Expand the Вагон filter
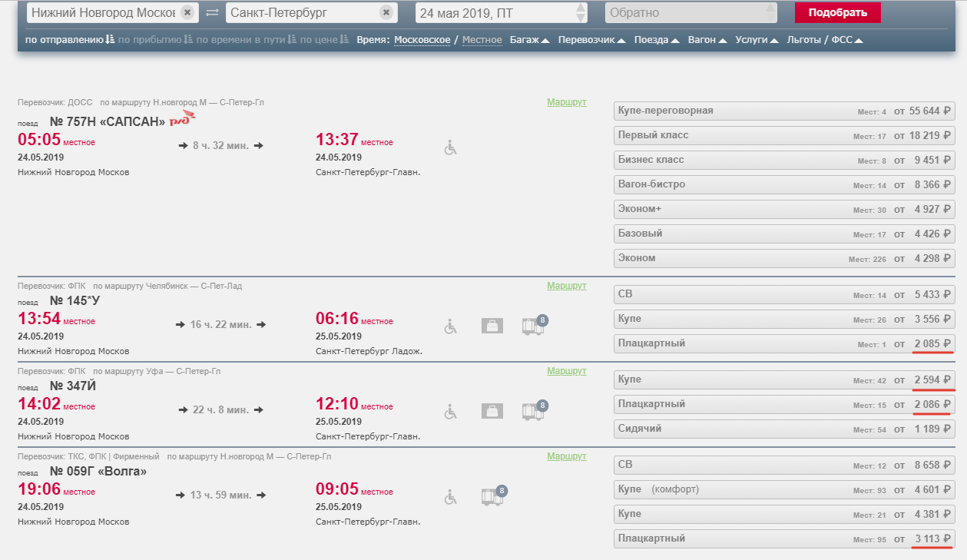 coord(707,40)
